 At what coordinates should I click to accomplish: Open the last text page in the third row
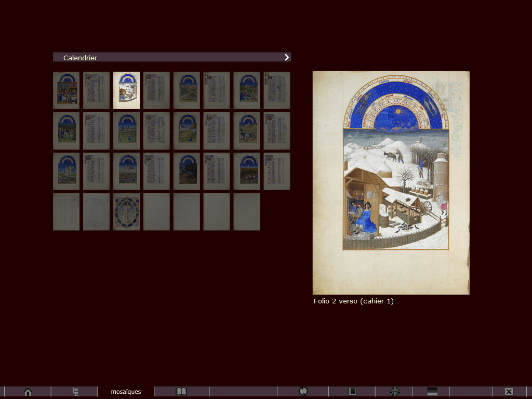[277, 171]
